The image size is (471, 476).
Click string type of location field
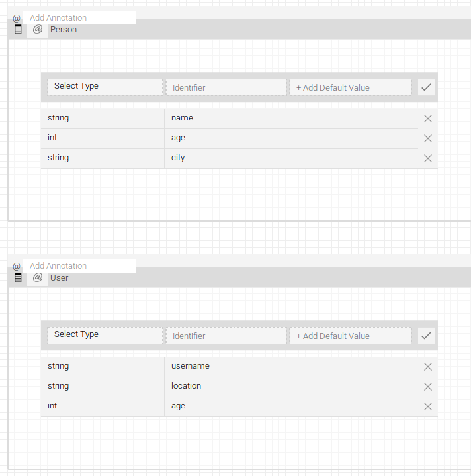click(x=103, y=387)
